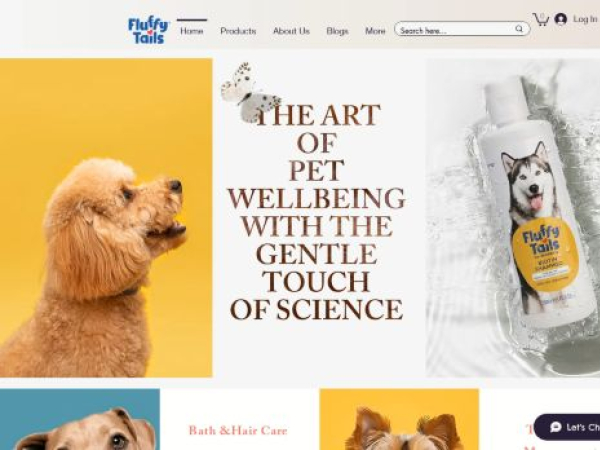The image size is (600, 450).
Task: Open the About Us page
Action: (291, 31)
